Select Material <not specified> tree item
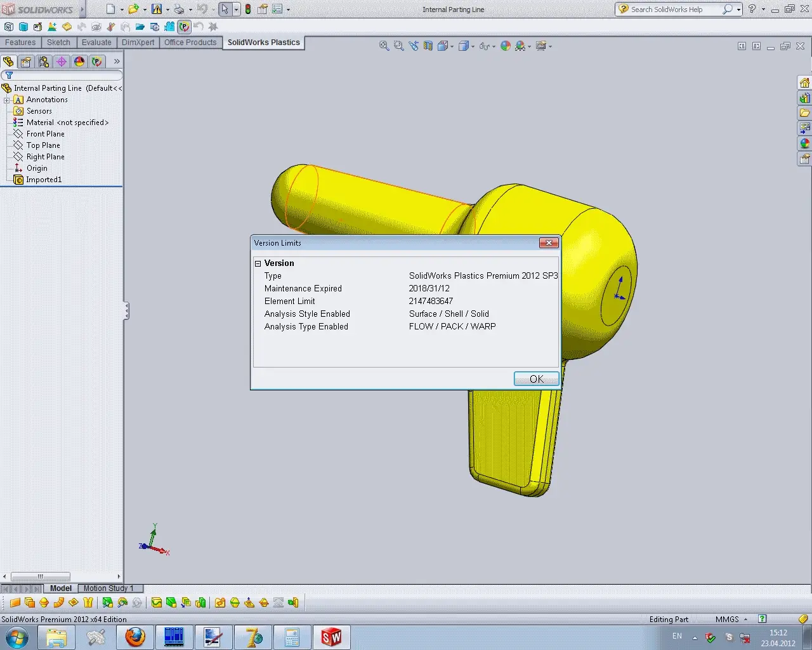This screenshot has height=650, width=812. pyautogui.click(x=67, y=123)
